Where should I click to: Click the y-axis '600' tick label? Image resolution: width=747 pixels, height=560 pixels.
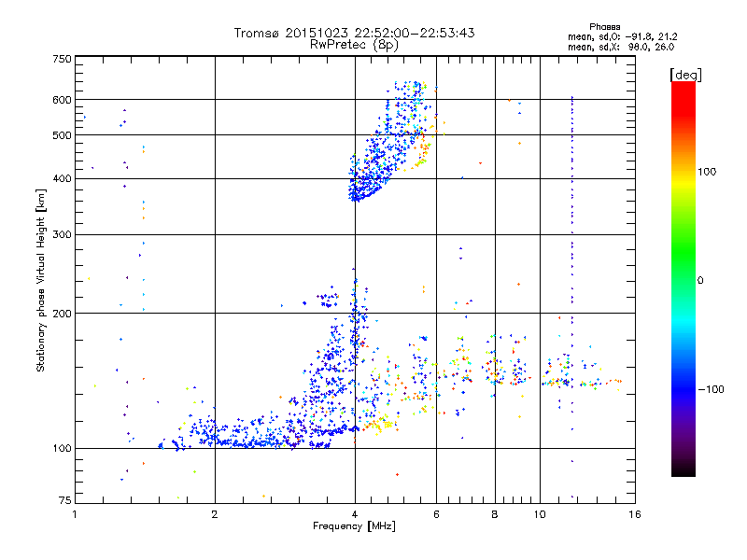(x=62, y=100)
